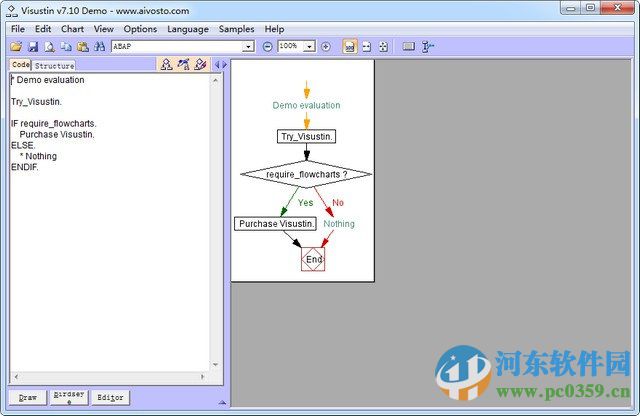Click the 'IF require_flowcharts.' code line
The height and width of the screenshot is (416, 640).
(53, 123)
